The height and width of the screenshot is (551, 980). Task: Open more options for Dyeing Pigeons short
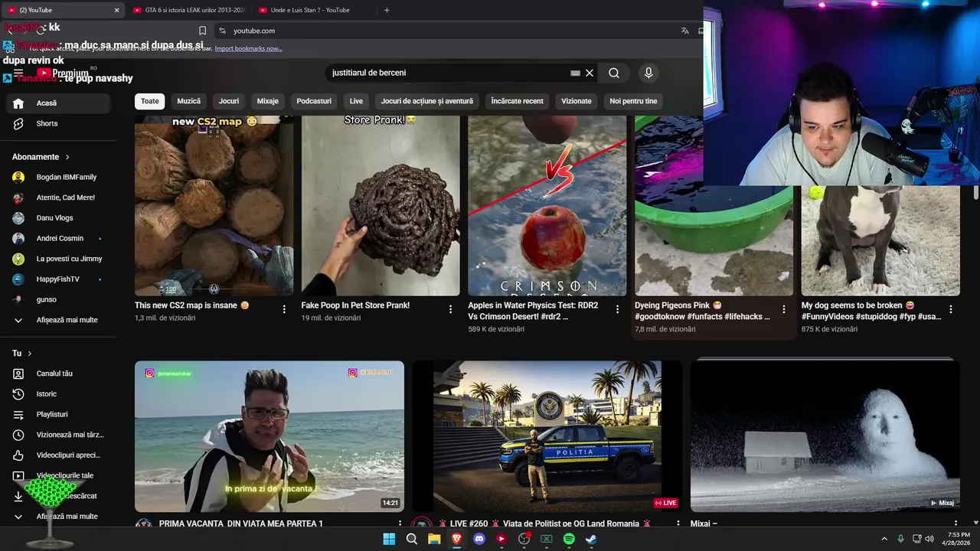pyautogui.click(x=784, y=309)
